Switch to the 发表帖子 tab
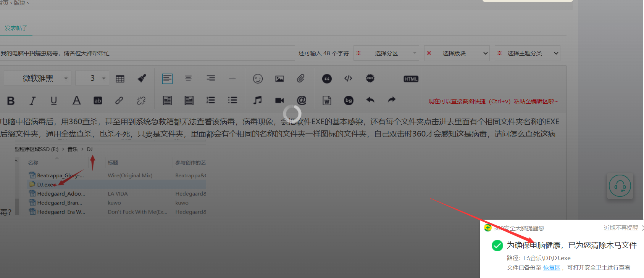 coord(16,28)
